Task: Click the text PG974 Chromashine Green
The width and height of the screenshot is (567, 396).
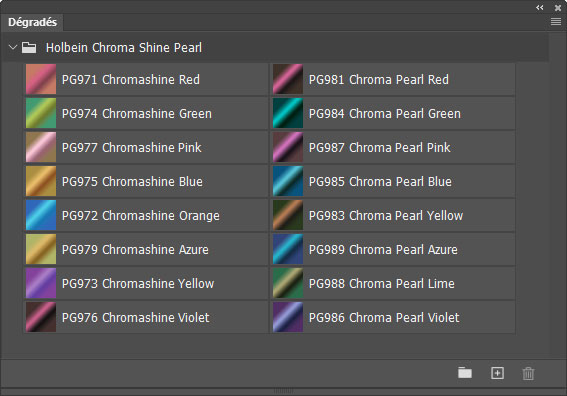Action: tap(137, 114)
